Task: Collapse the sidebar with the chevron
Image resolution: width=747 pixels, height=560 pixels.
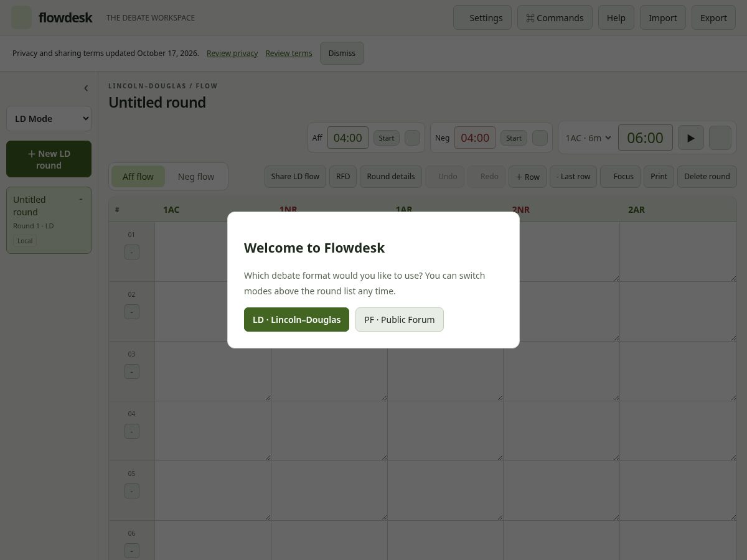Action: click(x=86, y=88)
